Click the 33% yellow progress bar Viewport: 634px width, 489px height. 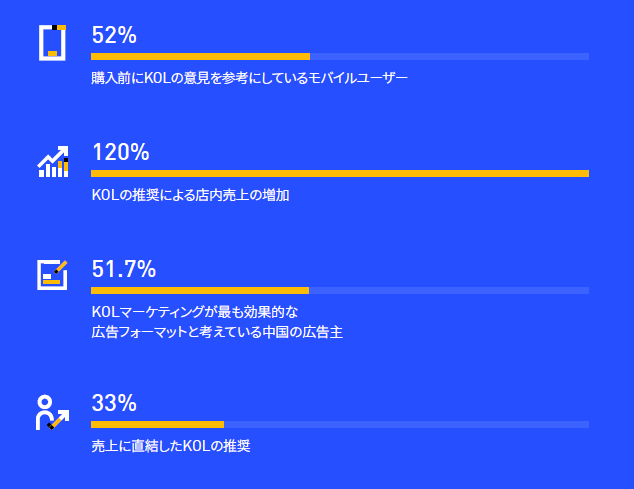[x=157, y=424]
